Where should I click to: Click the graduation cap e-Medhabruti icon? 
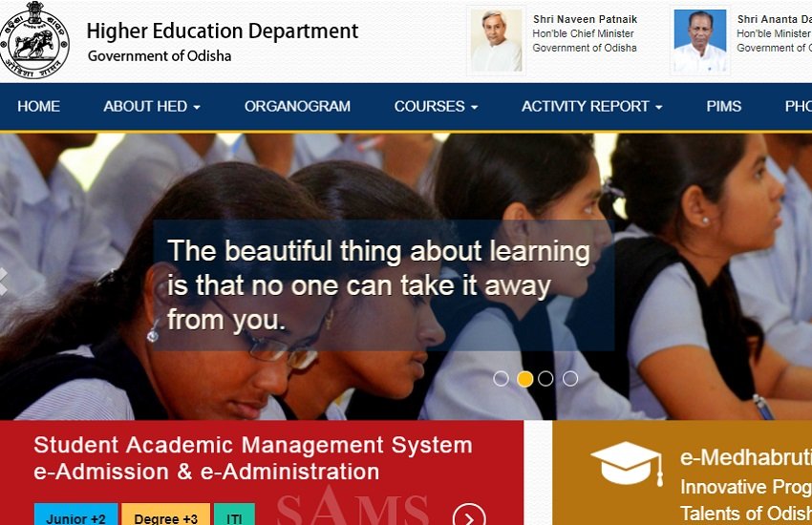click(x=627, y=464)
